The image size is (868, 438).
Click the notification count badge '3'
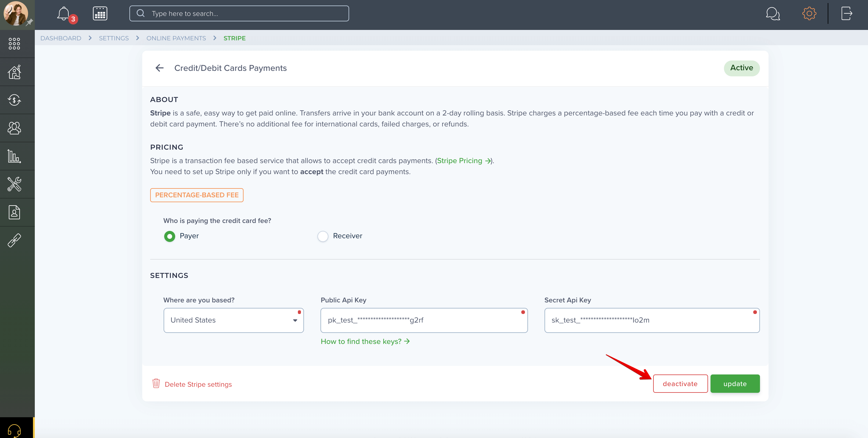(x=73, y=19)
